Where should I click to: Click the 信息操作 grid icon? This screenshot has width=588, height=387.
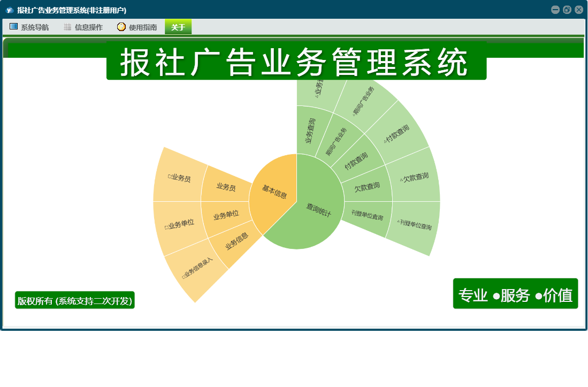[x=67, y=27]
